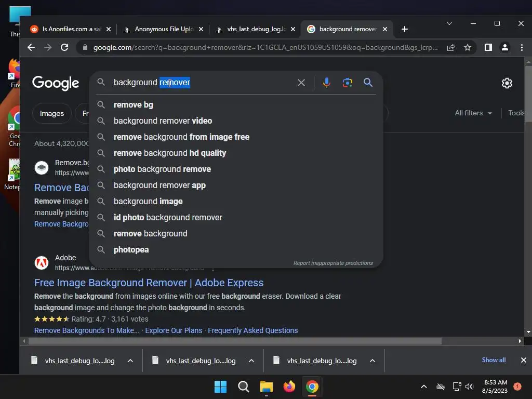Choose 'remove background' suggestion
The image size is (532, 399).
(x=236, y=234)
